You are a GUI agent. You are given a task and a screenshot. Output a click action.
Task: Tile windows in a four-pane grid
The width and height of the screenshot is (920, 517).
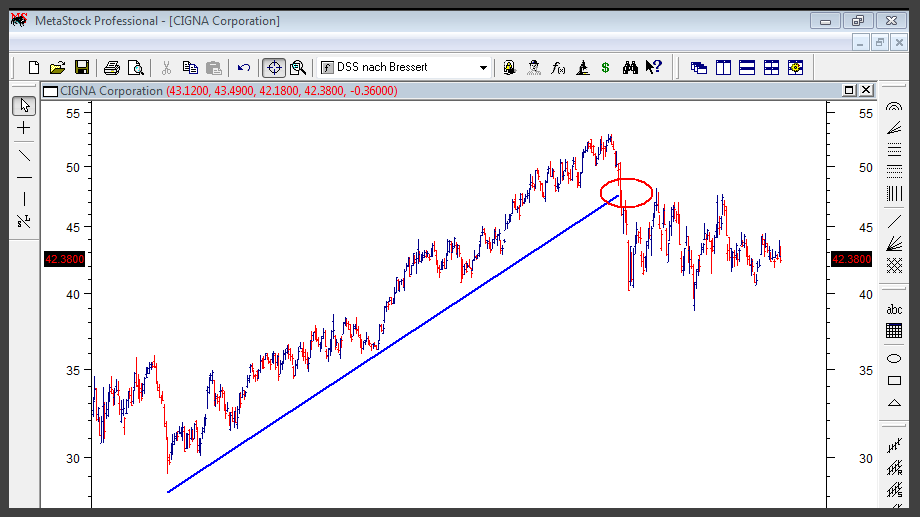(772, 68)
